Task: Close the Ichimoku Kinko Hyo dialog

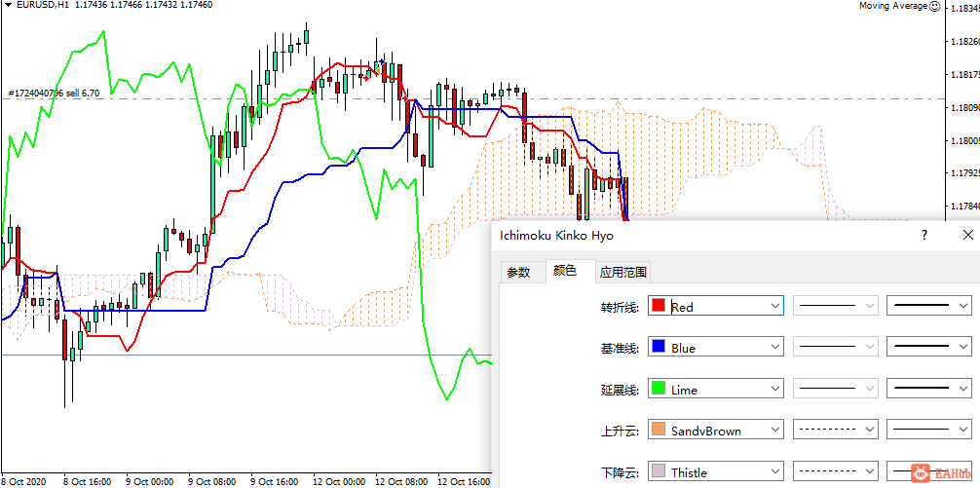Action: [967, 235]
